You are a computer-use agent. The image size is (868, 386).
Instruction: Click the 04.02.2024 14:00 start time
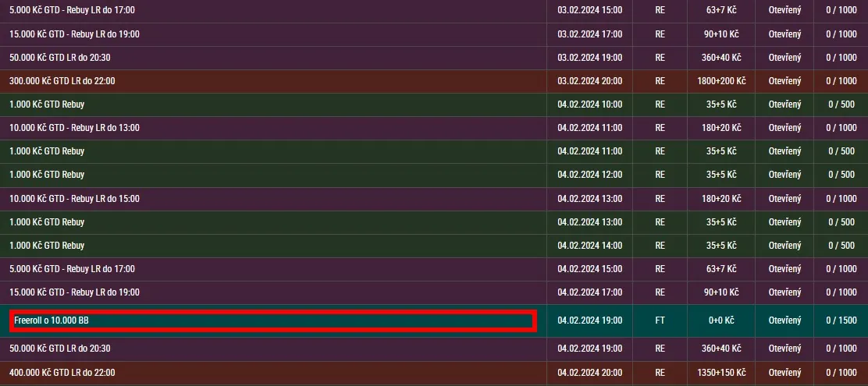pos(589,246)
